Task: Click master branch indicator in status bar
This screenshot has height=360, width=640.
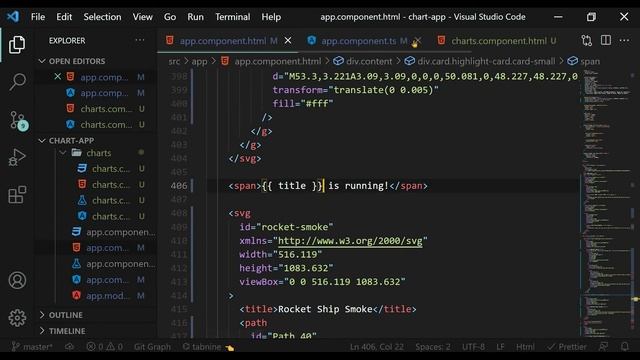Action: pyautogui.click(x=32, y=347)
